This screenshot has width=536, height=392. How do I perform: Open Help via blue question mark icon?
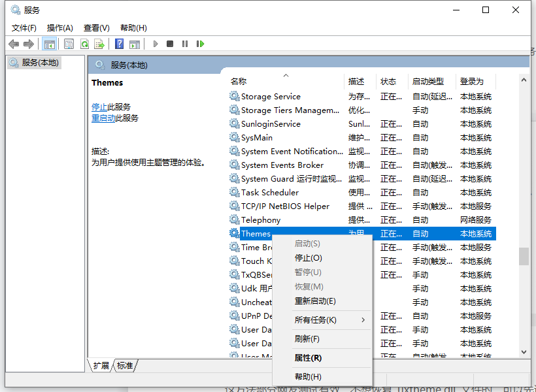[x=119, y=44]
